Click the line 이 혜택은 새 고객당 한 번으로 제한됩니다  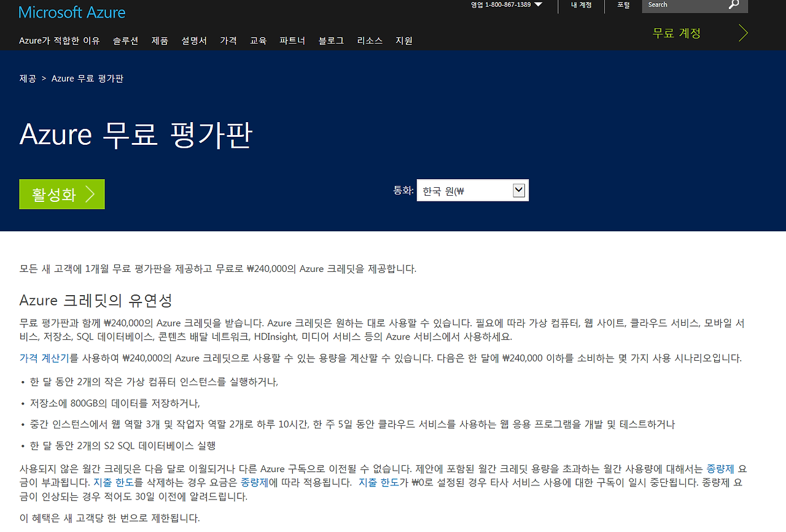tap(110, 519)
